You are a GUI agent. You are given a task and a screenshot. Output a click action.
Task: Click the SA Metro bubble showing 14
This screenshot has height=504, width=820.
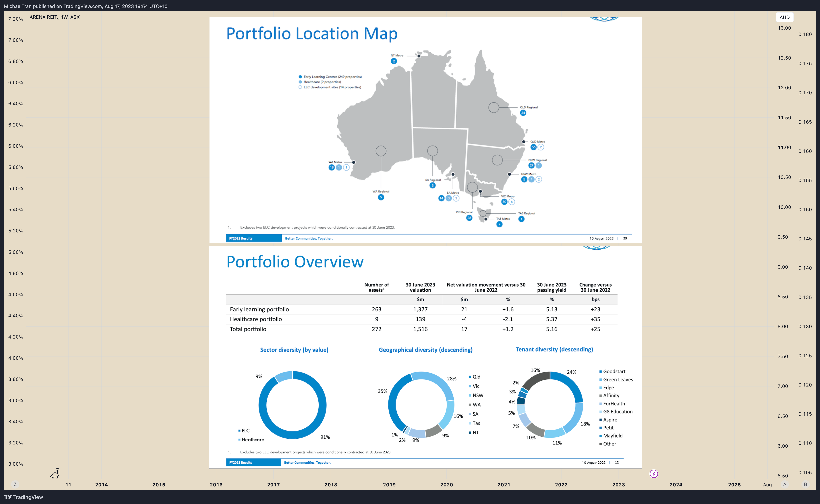coord(441,198)
